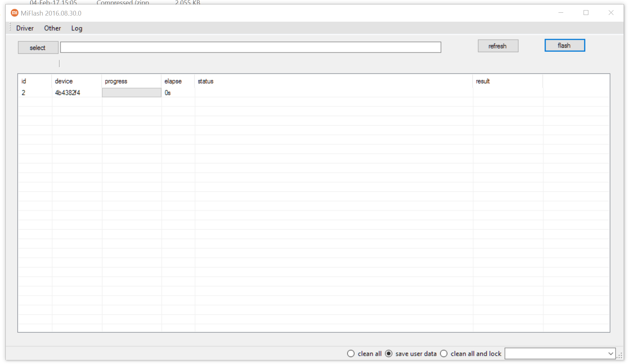This screenshot has width=630, height=364.
Task: Open the Log menu
Action: click(x=77, y=28)
